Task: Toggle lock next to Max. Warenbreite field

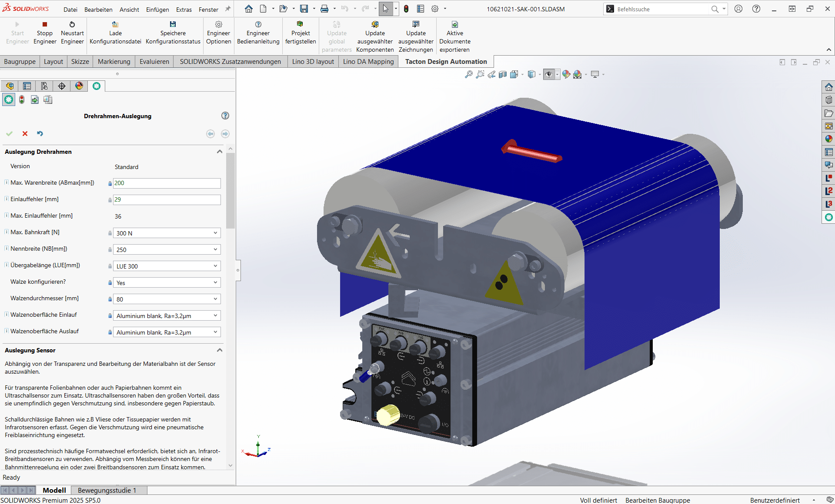Action: tap(110, 183)
